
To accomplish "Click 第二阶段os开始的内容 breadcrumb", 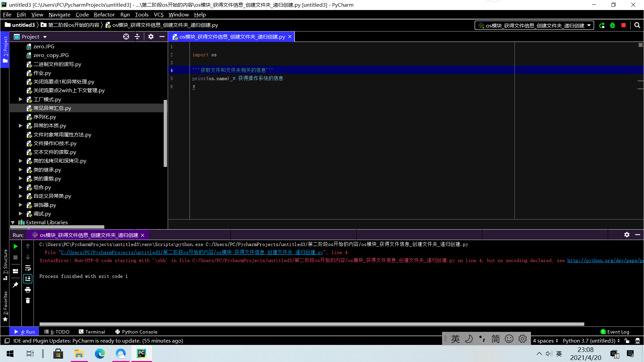I will pos(70,25).
